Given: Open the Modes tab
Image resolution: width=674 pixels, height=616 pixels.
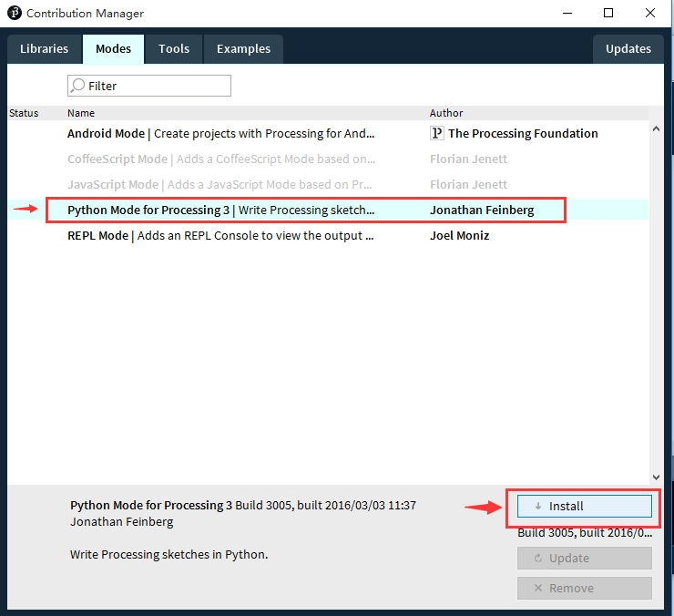Looking at the screenshot, I should point(114,49).
